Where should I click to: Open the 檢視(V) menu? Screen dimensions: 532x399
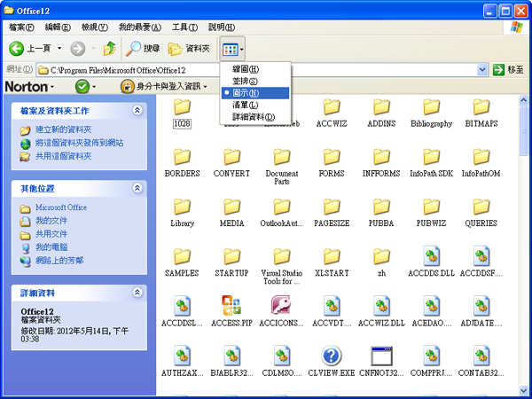(94, 27)
